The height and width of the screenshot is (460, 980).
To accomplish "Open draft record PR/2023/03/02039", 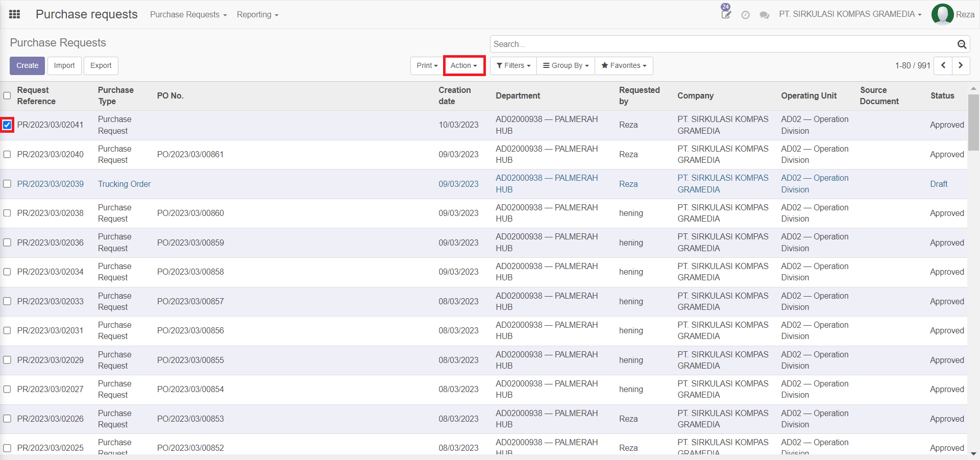I will pos(50,184).
